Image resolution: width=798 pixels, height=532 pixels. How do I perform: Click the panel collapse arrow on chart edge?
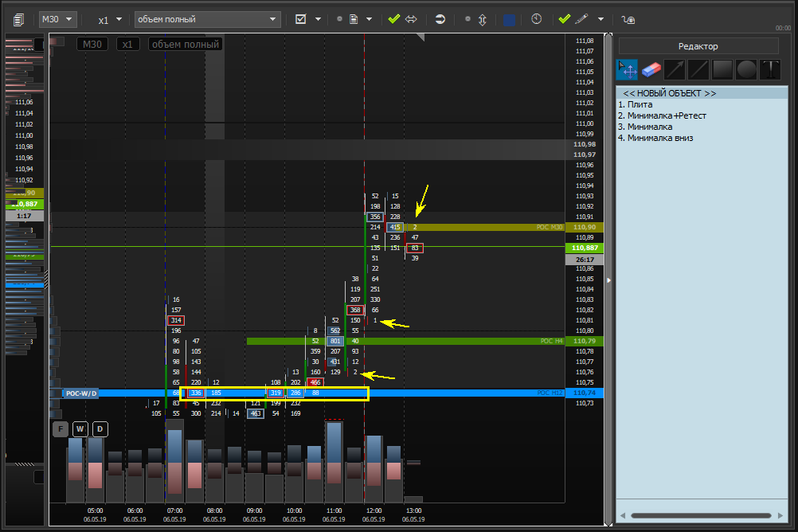tap(608, 280)
